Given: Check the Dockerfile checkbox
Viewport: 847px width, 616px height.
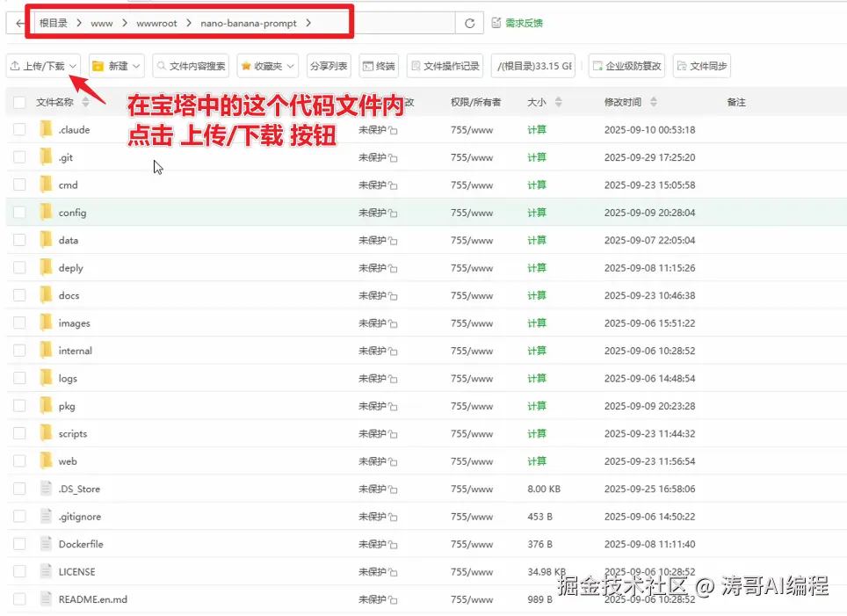Looking at the screenshot, I should coord(19,544).
